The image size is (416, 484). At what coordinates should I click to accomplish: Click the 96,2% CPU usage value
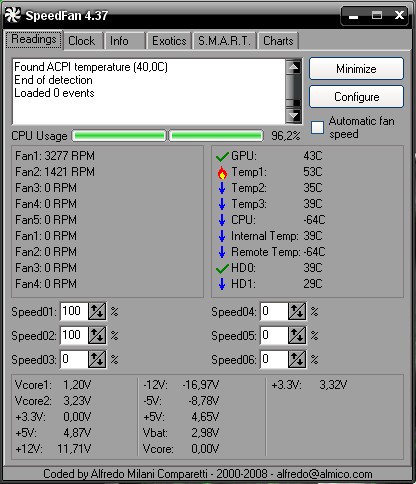286,136
